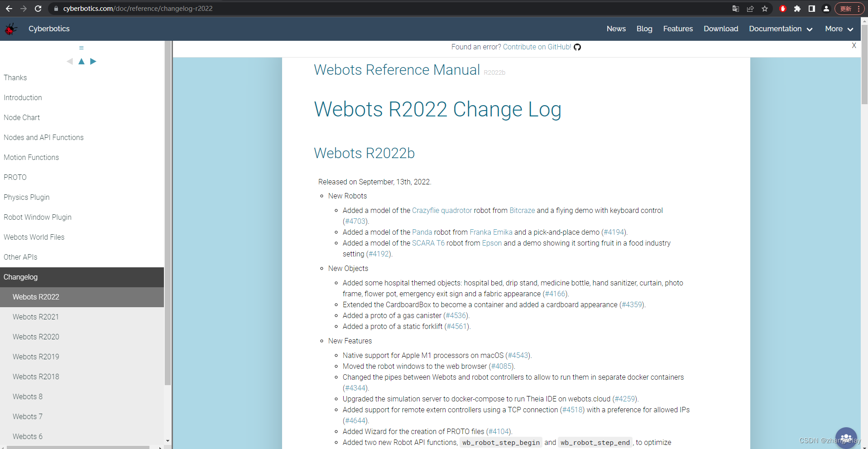The height and width of the screenshot is (449, 868).
Task: Open Franka Emika link
Action: (491, 232)
